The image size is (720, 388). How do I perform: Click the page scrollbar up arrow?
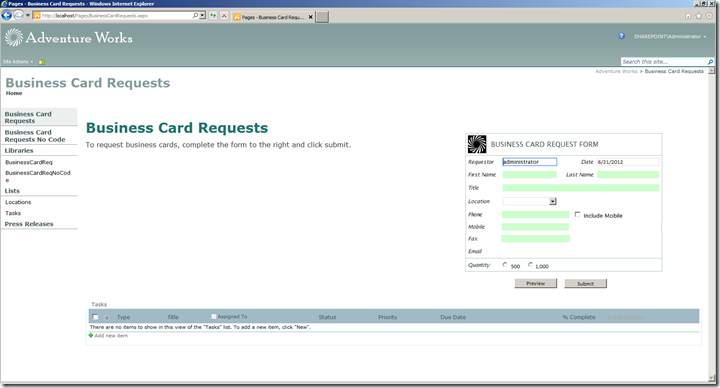click(x=712, y=71)
